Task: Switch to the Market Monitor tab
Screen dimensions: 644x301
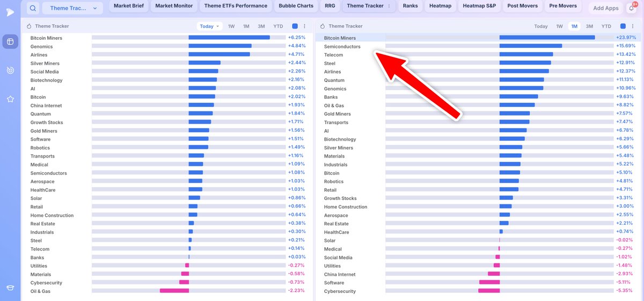Action: [174, 6]
